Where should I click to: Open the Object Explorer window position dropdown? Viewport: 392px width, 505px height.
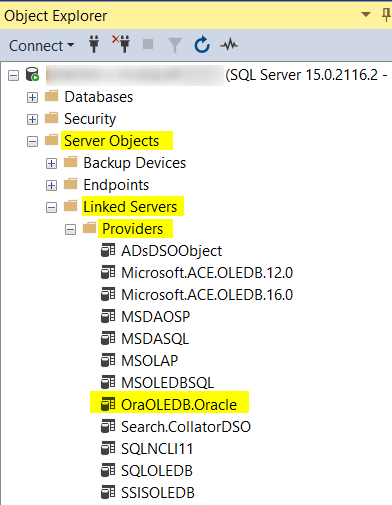click(366, 14)
